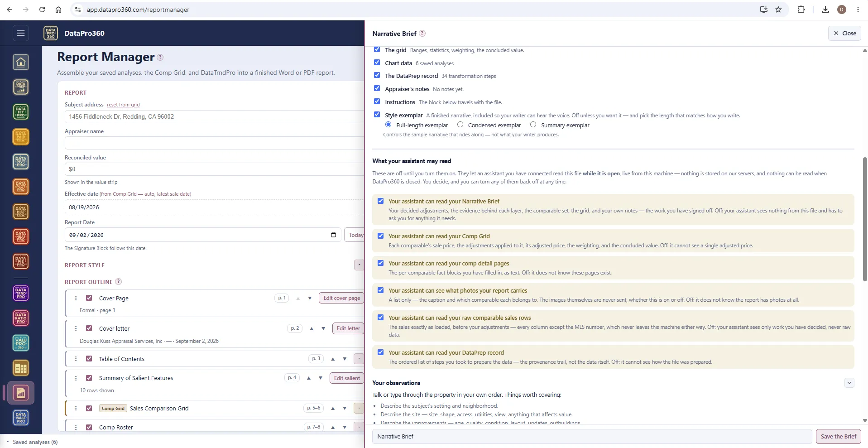Open the Valu Pro 360 tool icon
This screenshot has width=868, height=448.
point(21,343)
